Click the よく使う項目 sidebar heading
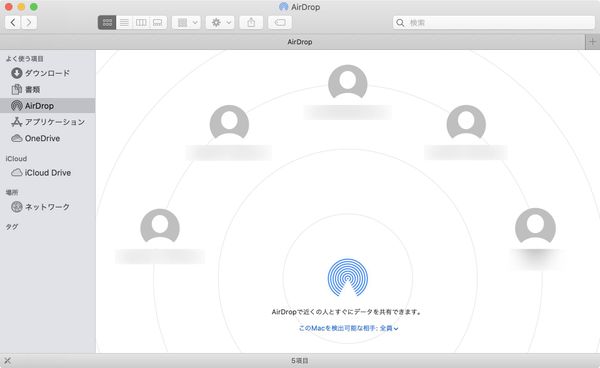Image resolution: width=600 pixels, height=368 pixels. [24, 59]
